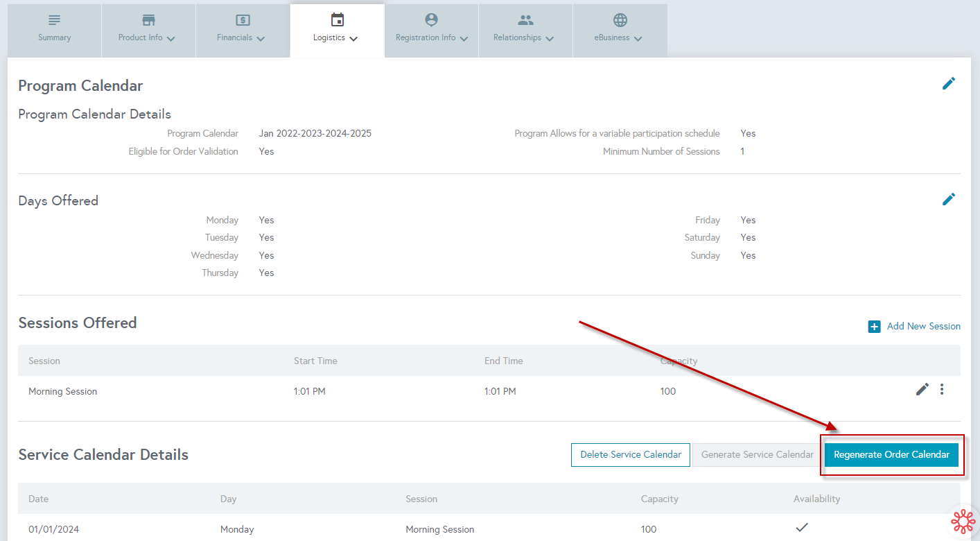
Task: Click the Relationships people icon
Action: point(526,19)
